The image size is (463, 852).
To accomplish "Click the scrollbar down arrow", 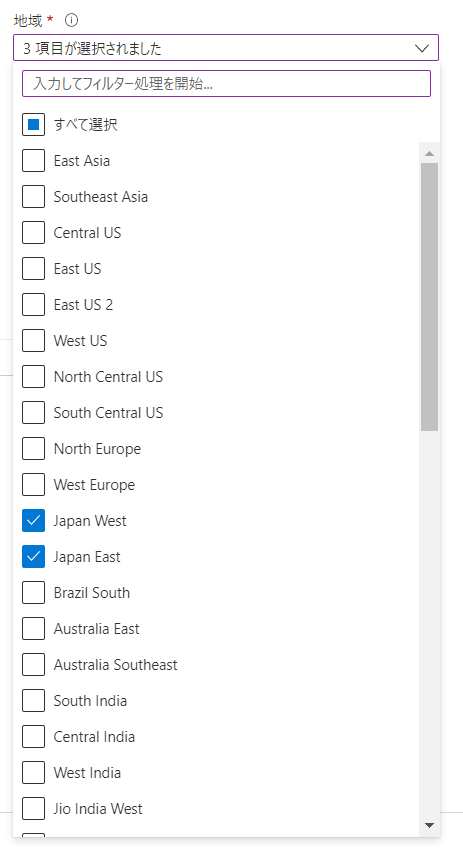I will click(x=429, y=825).
